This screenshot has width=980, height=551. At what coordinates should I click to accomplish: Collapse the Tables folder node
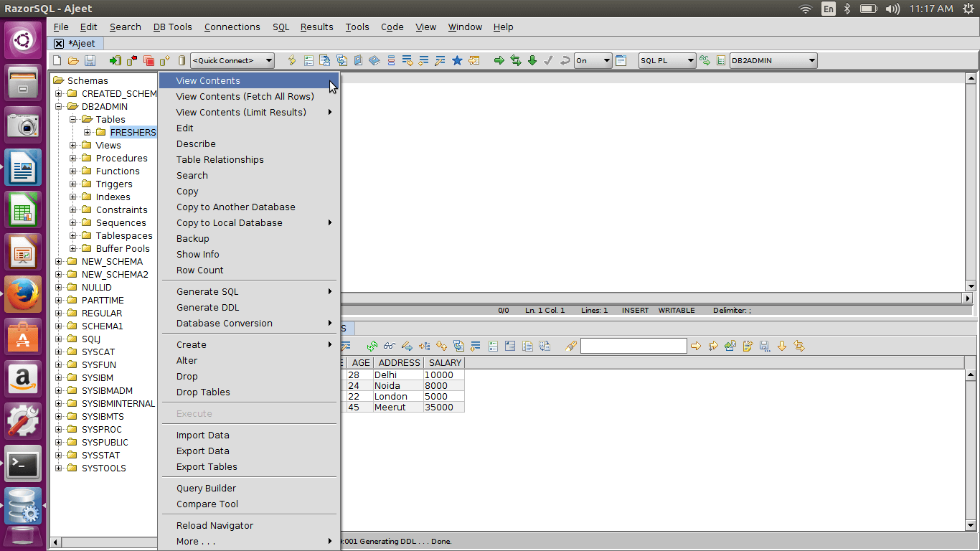(73, 119)
